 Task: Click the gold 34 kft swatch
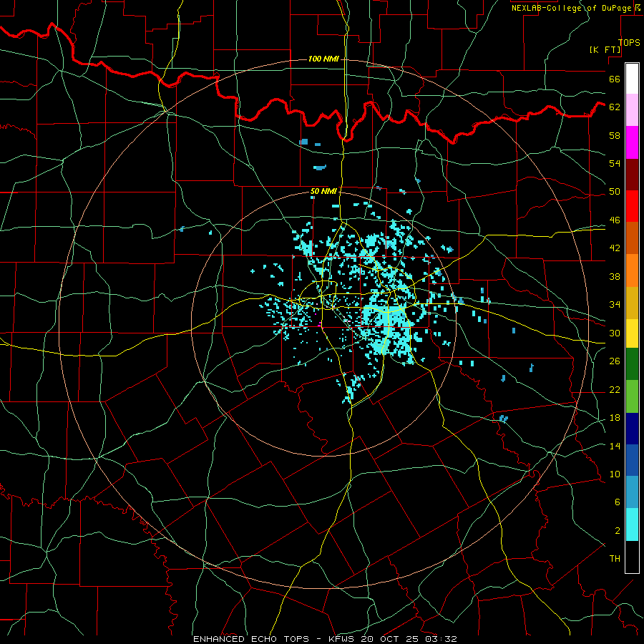[632, 303]
